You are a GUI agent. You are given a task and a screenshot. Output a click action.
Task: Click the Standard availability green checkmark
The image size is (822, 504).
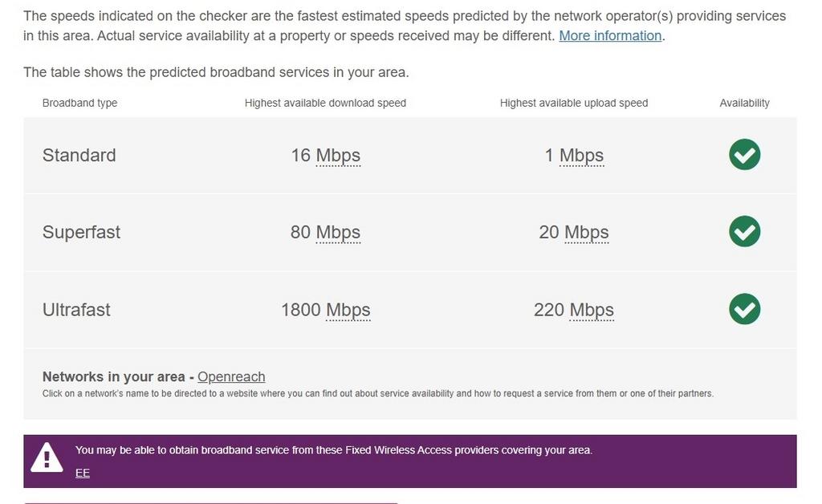click(744, 155)
